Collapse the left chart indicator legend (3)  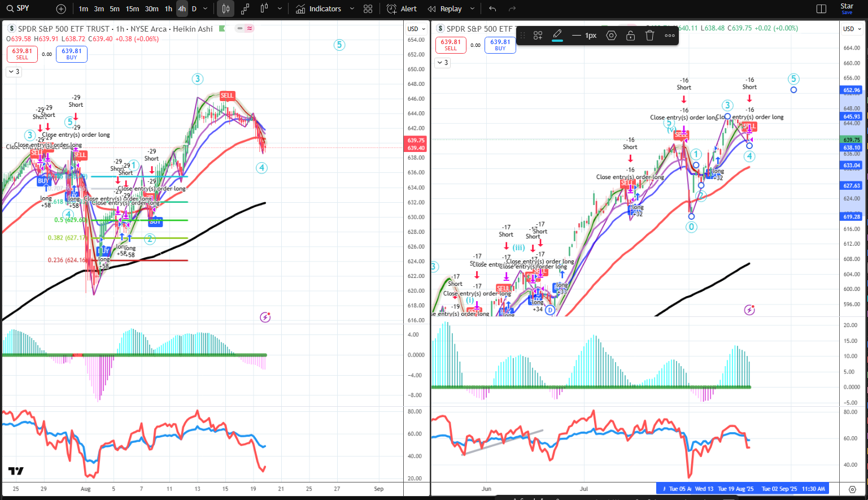14,72
